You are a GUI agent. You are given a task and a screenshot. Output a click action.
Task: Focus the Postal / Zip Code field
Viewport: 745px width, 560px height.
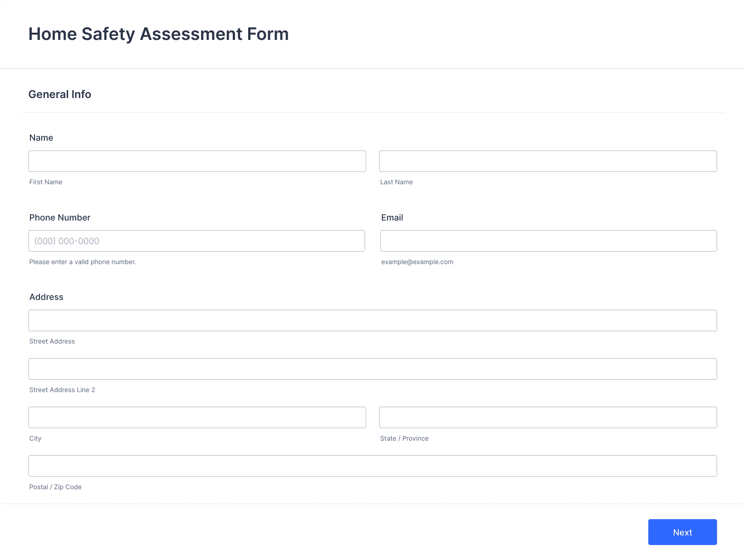coord(372,466)
